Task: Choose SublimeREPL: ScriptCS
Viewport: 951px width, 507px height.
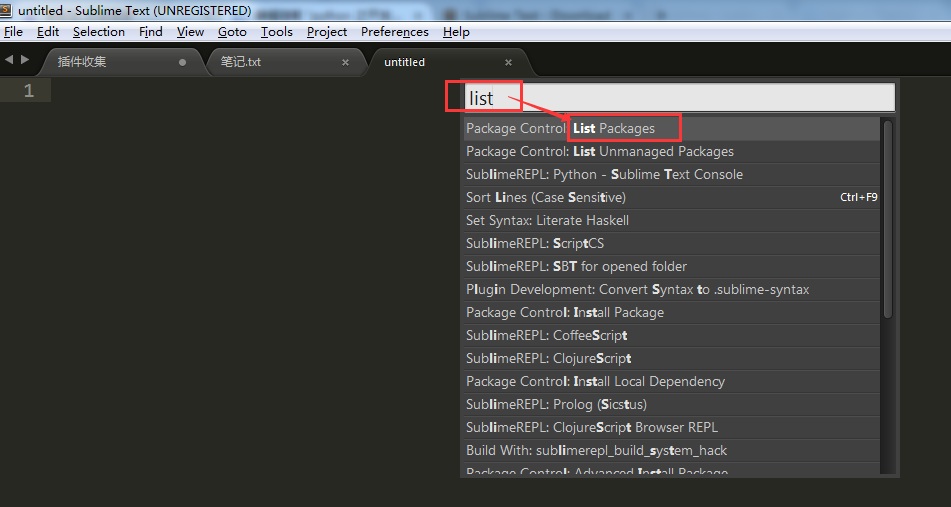Action: tap(671, 244)
